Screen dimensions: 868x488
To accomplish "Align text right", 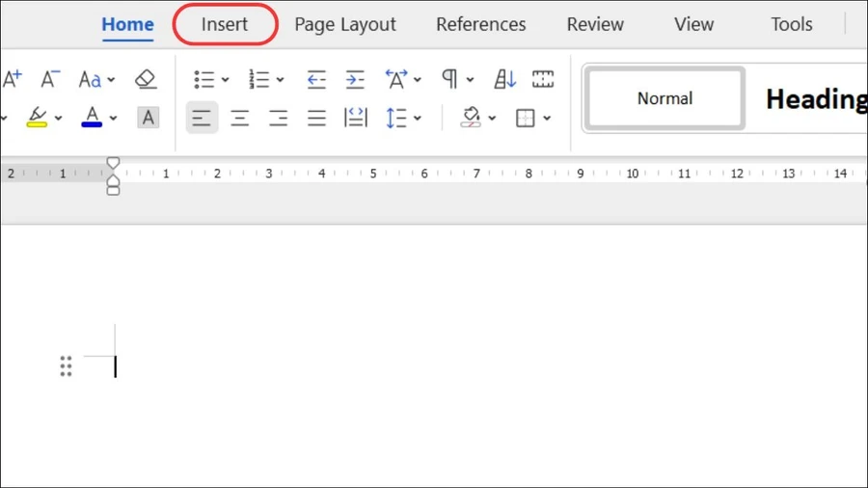I will 278,118.
